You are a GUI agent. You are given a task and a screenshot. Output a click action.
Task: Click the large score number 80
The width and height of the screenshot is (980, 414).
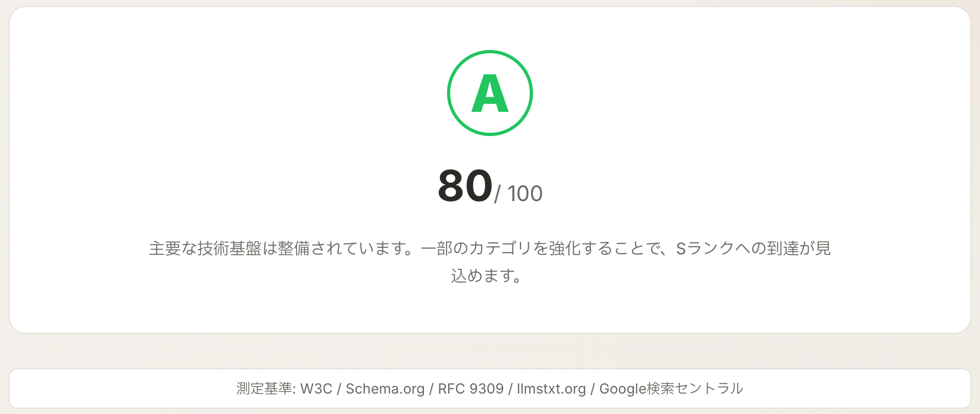click(465, 186)
